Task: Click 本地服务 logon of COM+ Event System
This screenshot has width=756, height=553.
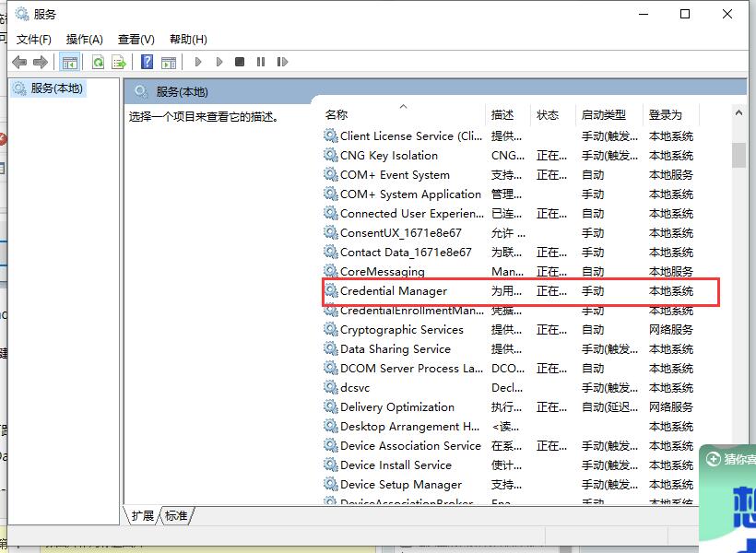Action: click(x=671, y=174)
